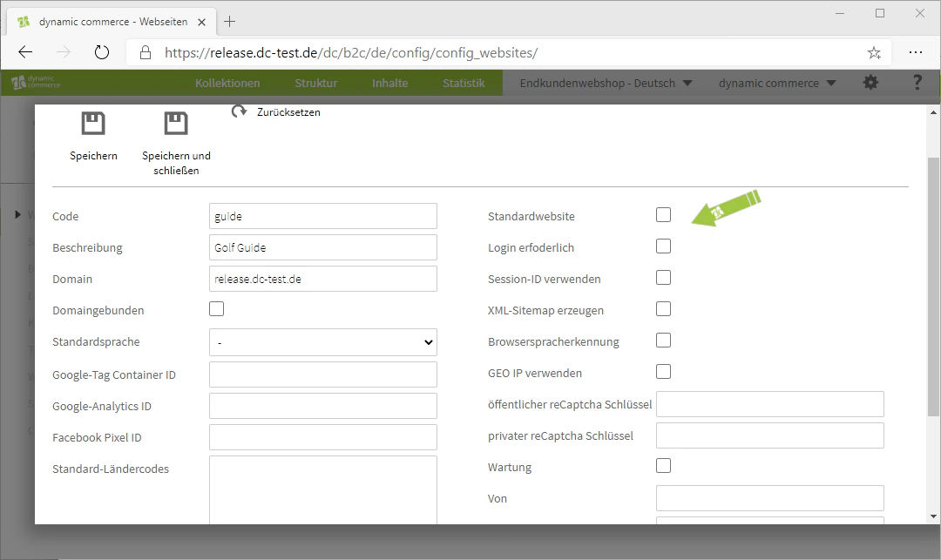Viewport: 941px width, 560px height.
Task: Open the Standardsprache dropdown
Action: (323, 342)
